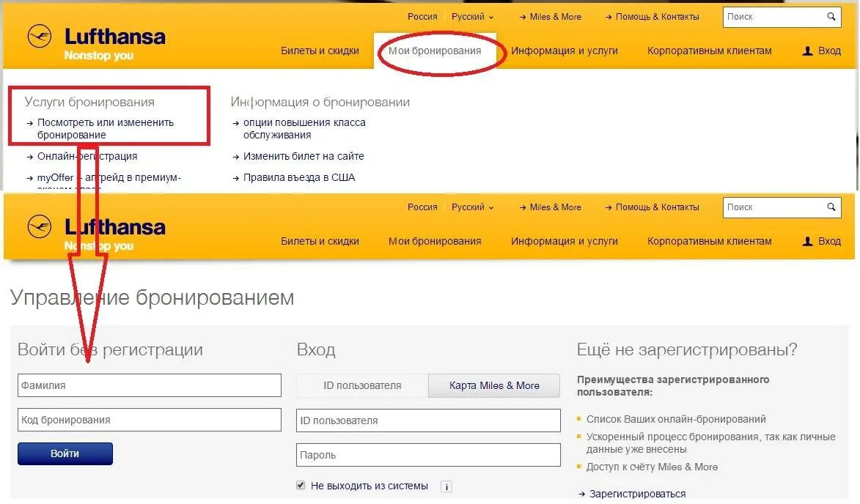Click the Lufthansa crane logo in lower header

[x=40, y=227]
